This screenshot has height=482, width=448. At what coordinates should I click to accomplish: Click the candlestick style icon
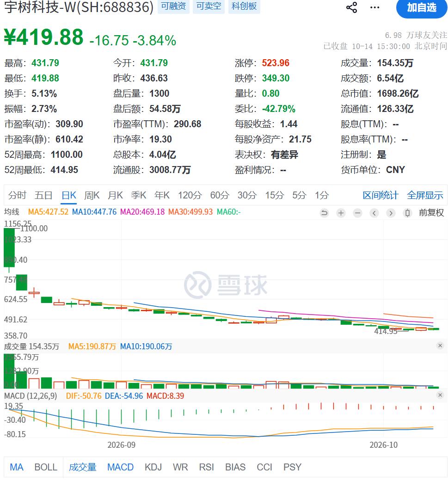407,213
